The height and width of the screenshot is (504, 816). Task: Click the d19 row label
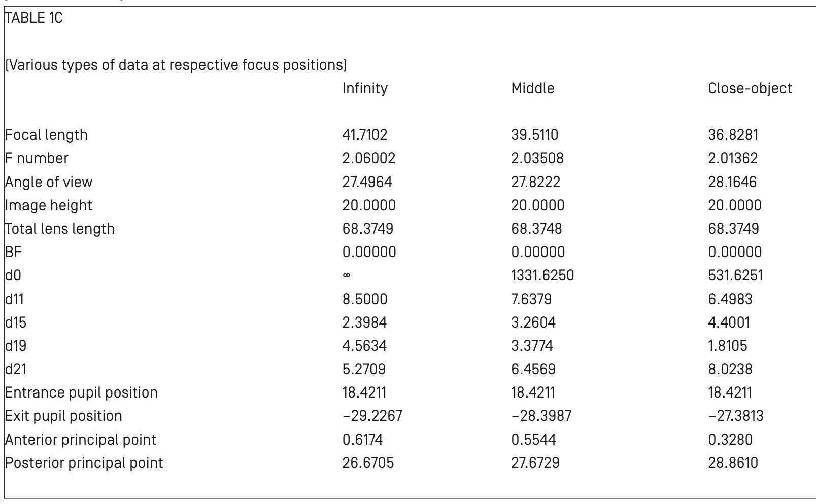pyautogui.click(x=16, y=346)
